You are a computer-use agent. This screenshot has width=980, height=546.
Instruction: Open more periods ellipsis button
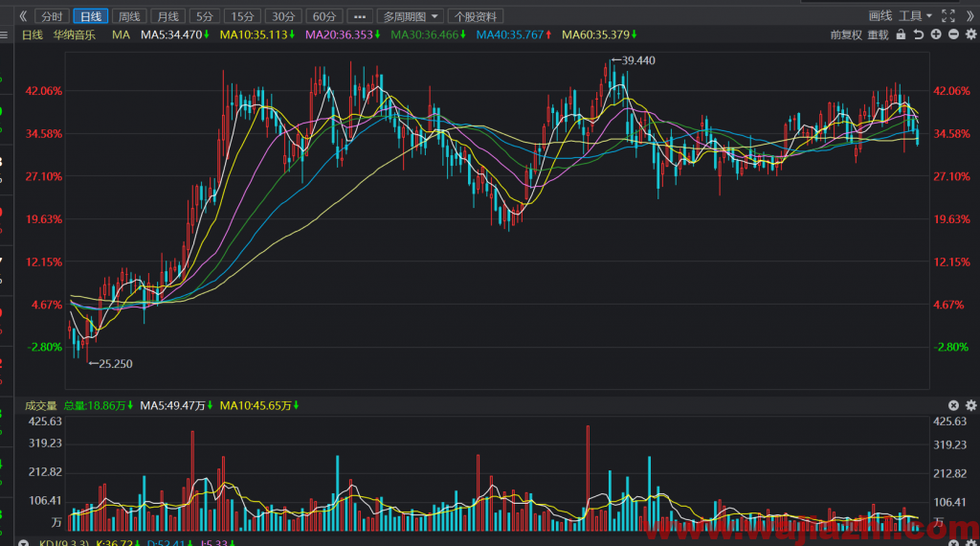tap(360, 16)
